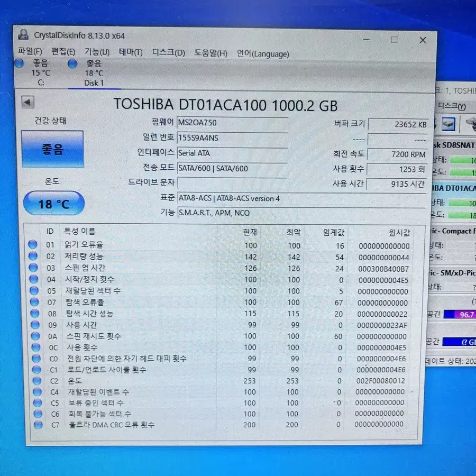Select the 울트라 DMA CRC 오류 횟수 attribute name
The height and width of the screenshot is (476, 476).
point(112,424)
